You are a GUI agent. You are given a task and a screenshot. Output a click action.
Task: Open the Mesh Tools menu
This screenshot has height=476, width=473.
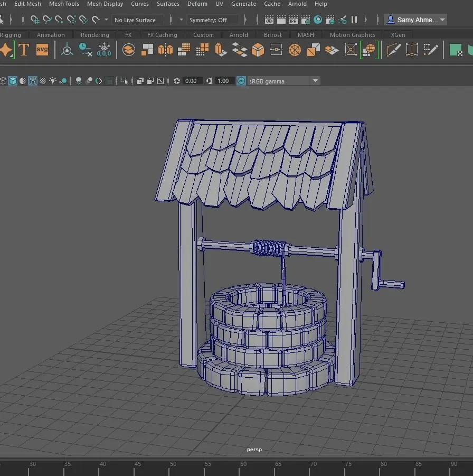click(x=64, y=4)
